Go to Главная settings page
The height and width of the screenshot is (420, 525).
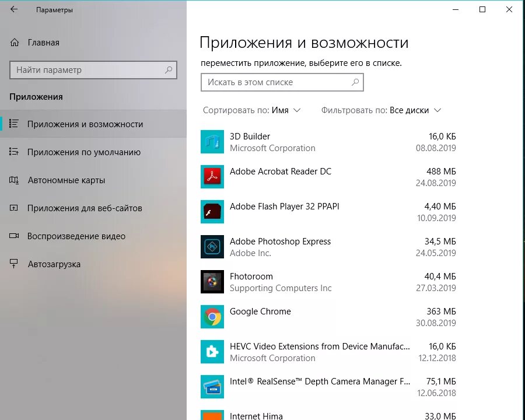point(44,43)
